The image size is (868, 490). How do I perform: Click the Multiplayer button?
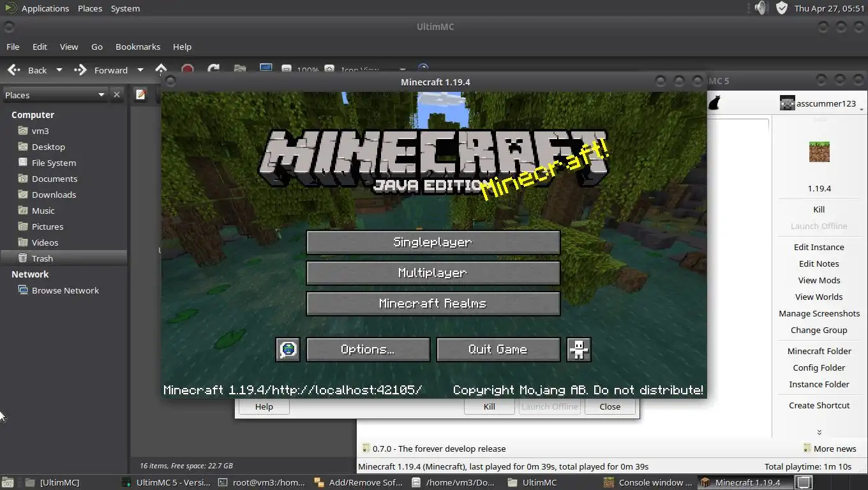tap(433, 273)
